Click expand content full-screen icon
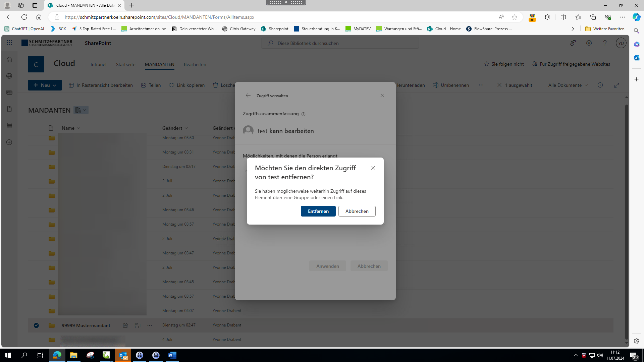Screen dimensions: 644x362 616,85
